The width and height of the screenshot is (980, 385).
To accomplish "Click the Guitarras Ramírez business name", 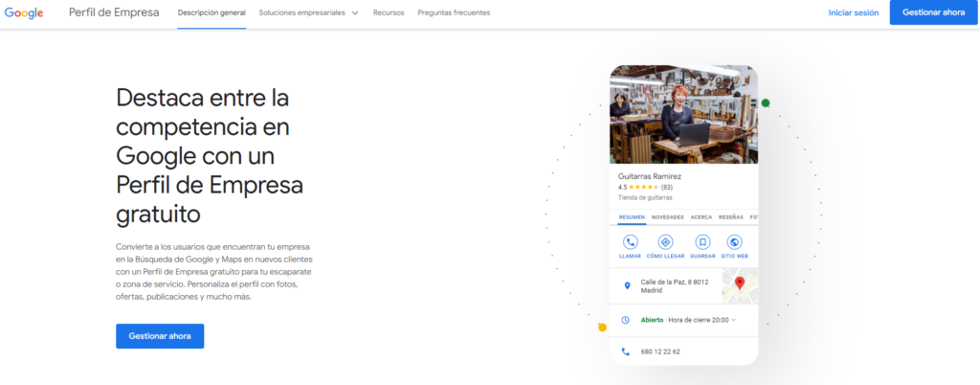I will tap(650, 176).
